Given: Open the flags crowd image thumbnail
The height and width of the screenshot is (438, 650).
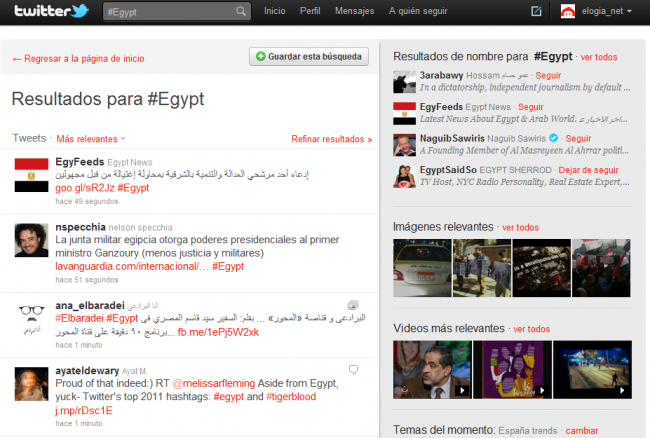Looking at the screenshot, I should [x=601, y=268].
